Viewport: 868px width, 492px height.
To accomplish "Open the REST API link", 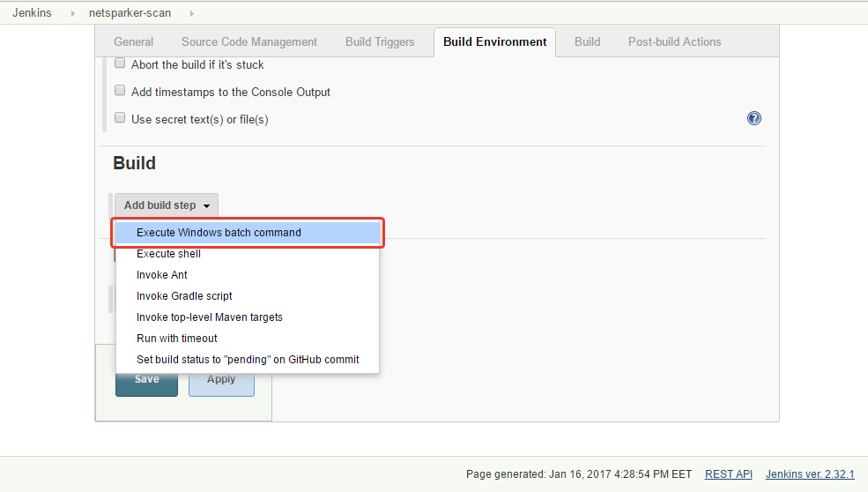I will tap(729, 474).
